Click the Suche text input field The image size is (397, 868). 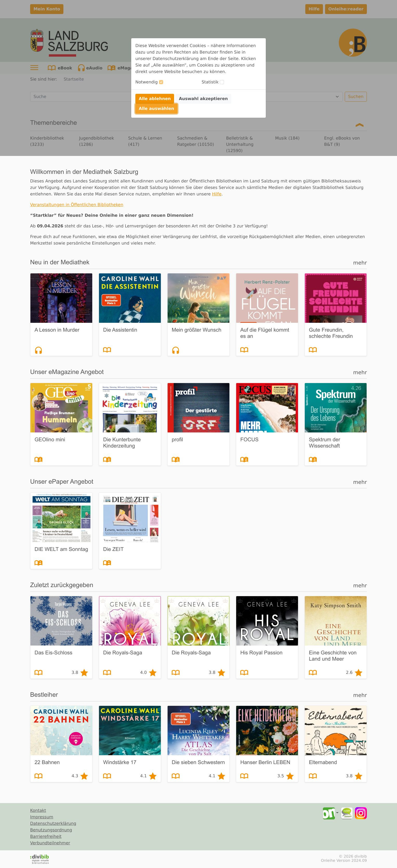pyautogui.click(x=81, y=97)
